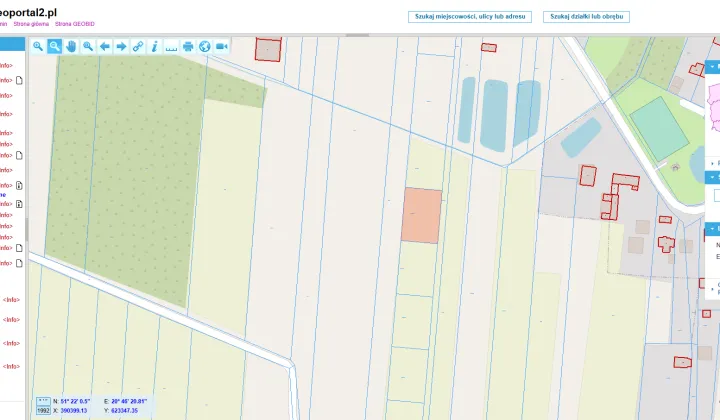The image size is (720, 420).
Task: Open the map print tool
Action: coord(188,46)
